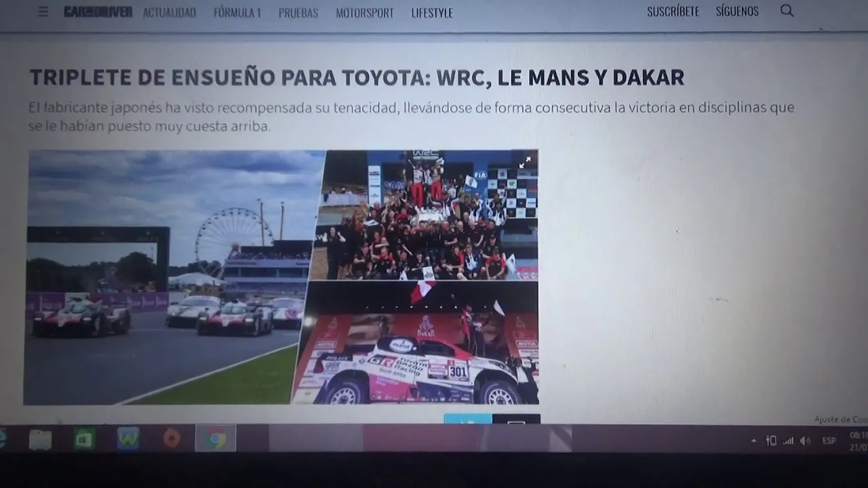Open the volume speaker tray icon

[x=805, y=441]
